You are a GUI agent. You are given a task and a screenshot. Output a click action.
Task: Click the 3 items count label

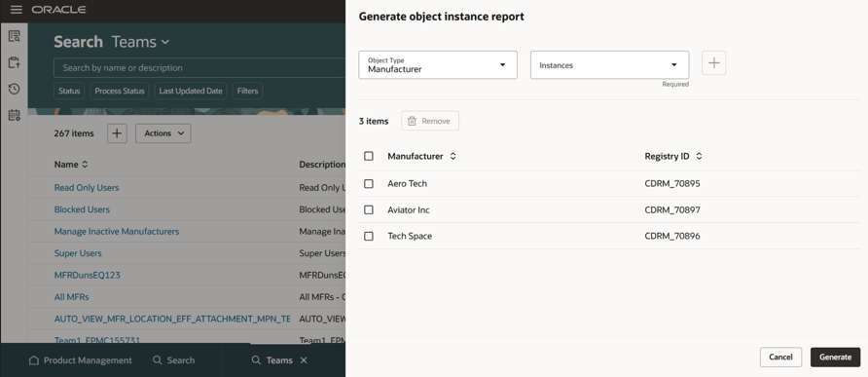(x=374, y=121)
